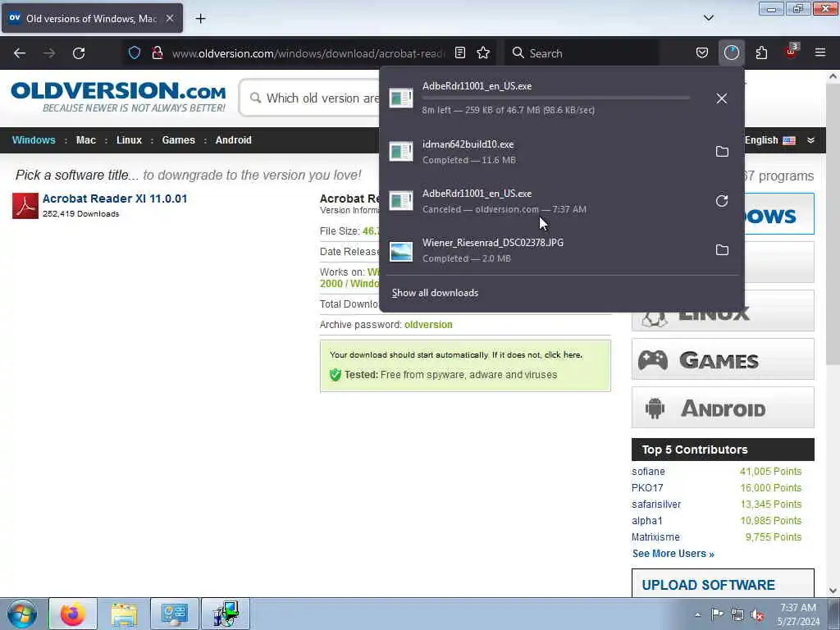Open the Acrobat Reader XI 11.0.01 link
Viewport: 840px width, 630px height.
click(115, 199)
